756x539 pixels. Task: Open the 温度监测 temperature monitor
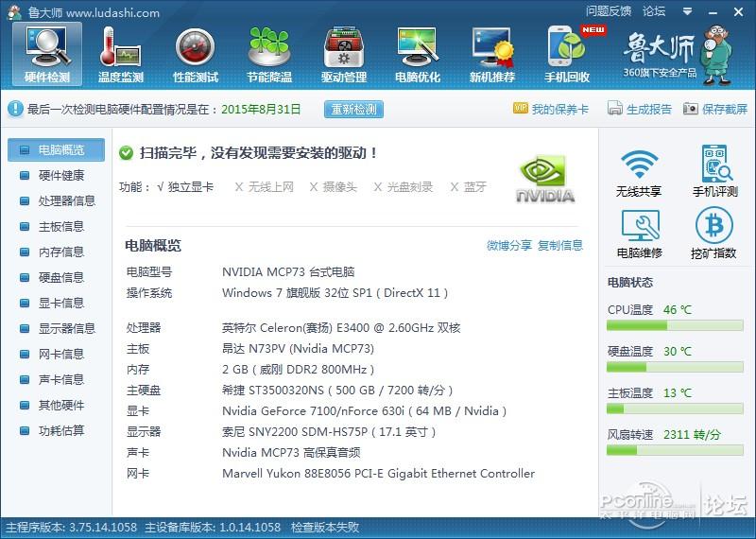click(x=121, y=54)
